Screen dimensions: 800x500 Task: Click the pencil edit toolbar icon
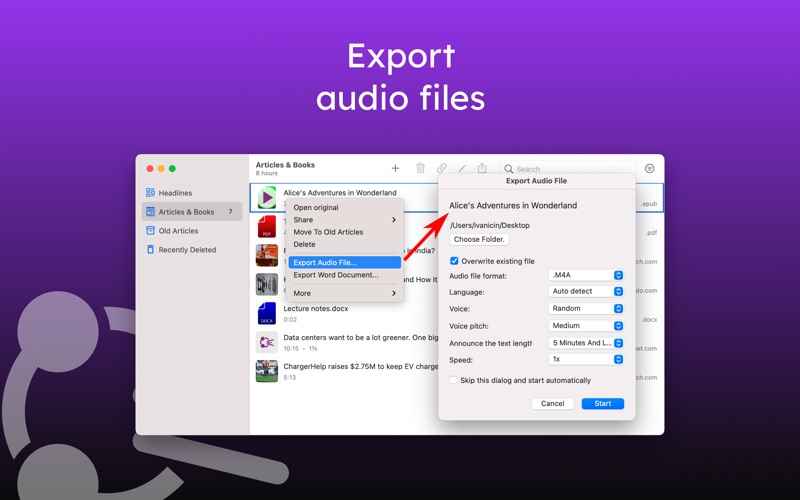coord(462,168)
